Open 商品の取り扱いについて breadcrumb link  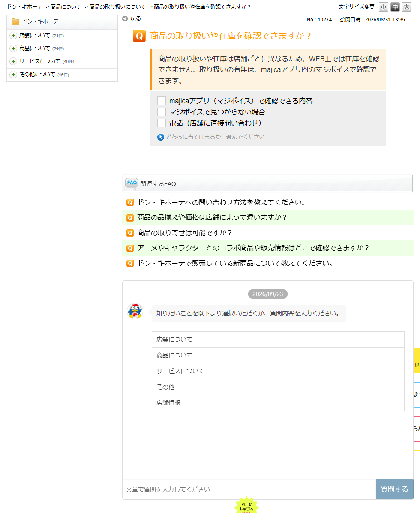click(117, 7)
